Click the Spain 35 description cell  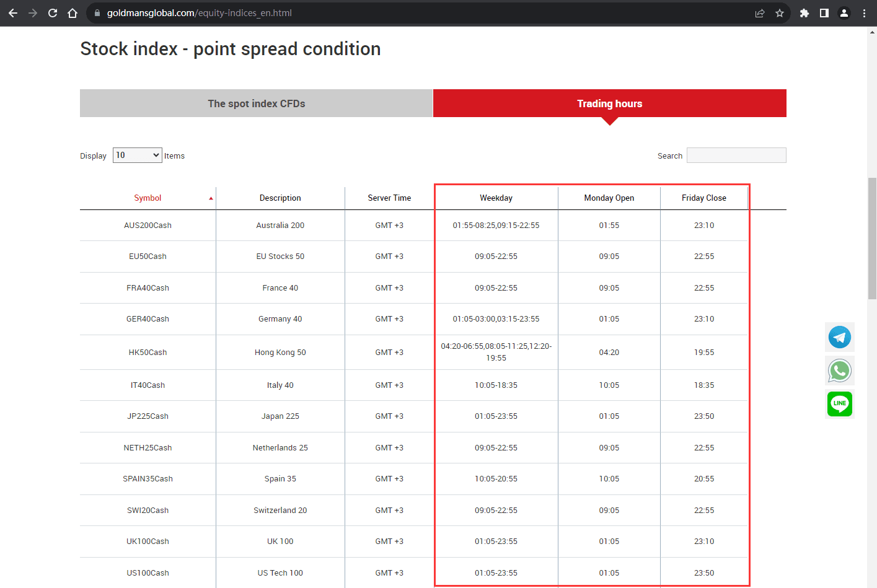(x=280, y=479)
